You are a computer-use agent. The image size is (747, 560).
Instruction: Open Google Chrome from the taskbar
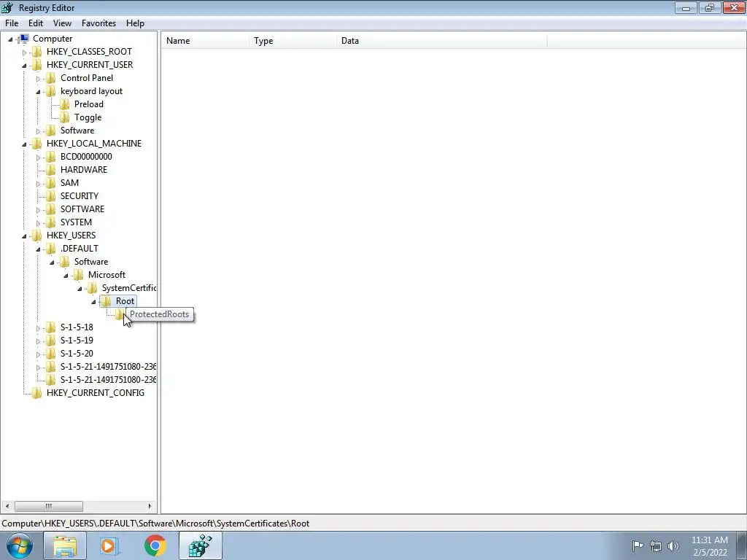155,545
